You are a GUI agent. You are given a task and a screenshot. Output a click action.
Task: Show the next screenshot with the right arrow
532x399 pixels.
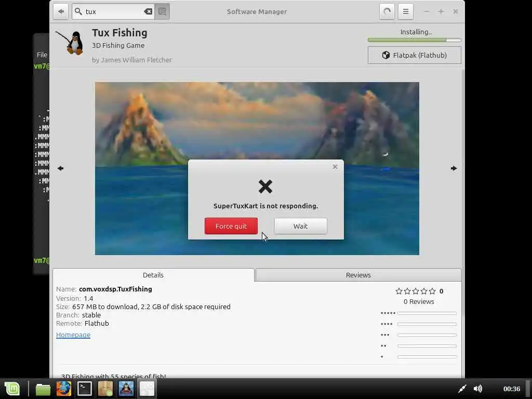click(x=454, y=168)
